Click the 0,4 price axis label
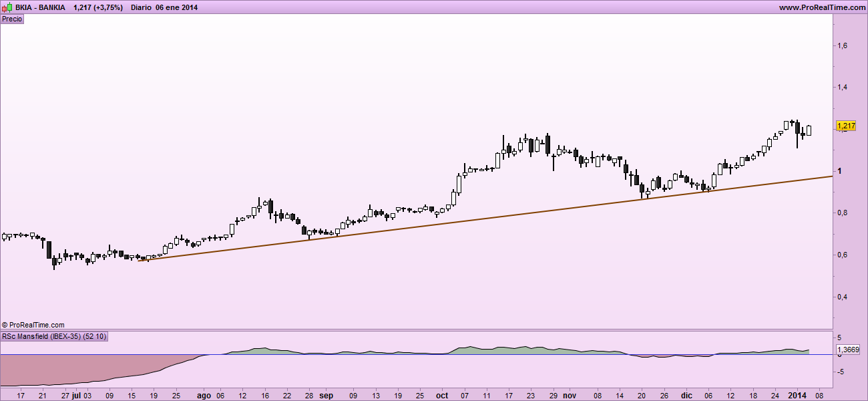The image size is (868, 401). (x=842, y=296)
